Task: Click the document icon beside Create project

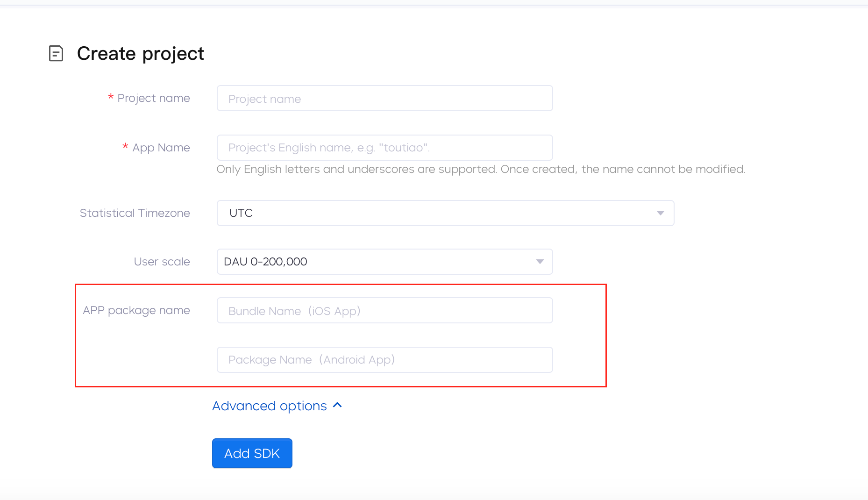Action: click(56, 53)
